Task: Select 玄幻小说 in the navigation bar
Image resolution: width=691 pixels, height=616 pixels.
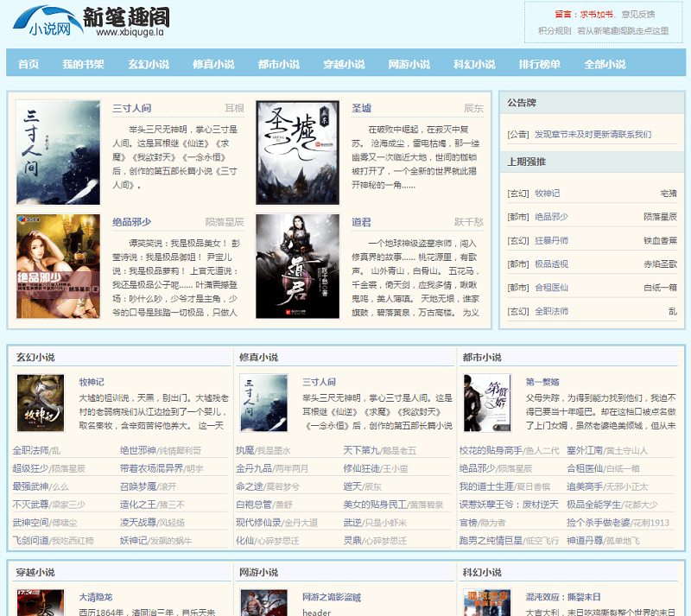Action: pyautogui.click(x=148, y=64)
